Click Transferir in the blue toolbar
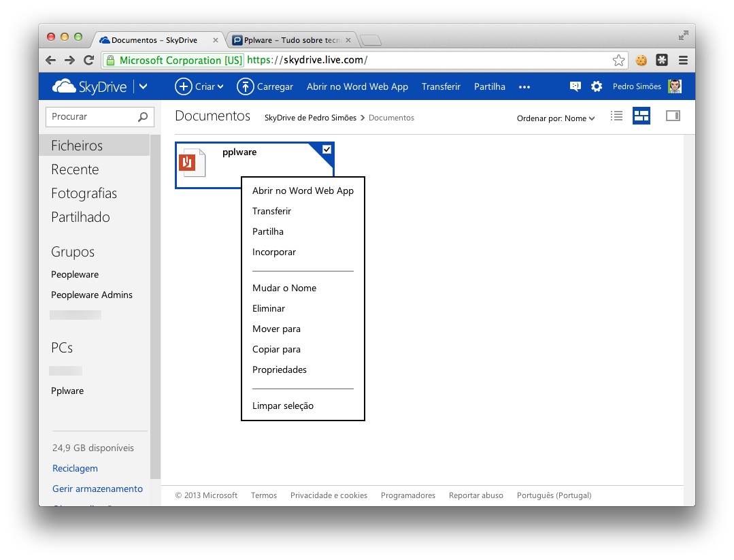Viewport: 734px width, 560px height. point(441,86)
